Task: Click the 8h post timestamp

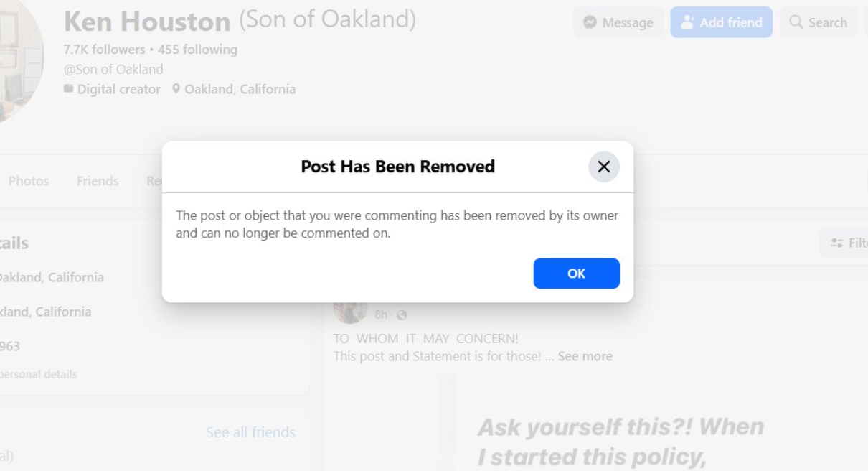Action: 381,315
